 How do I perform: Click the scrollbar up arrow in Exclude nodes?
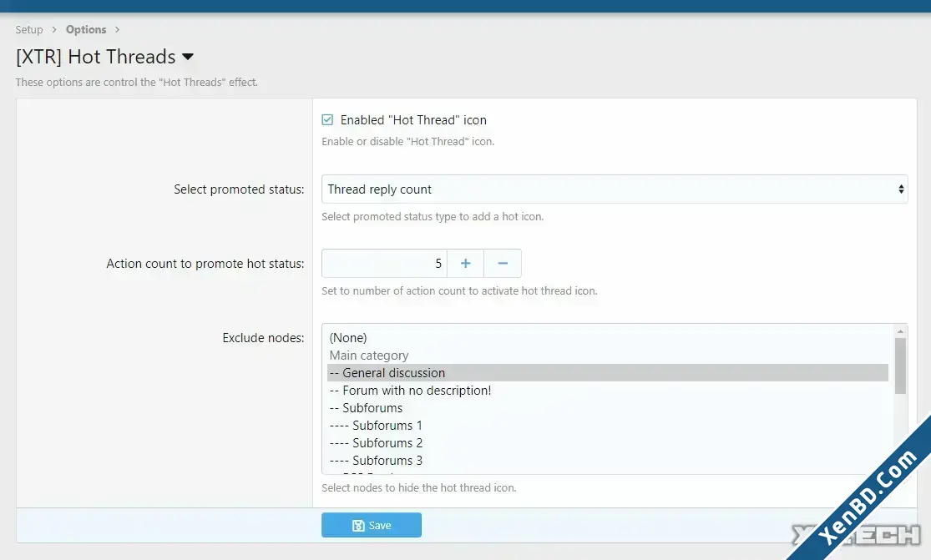[900, 331]
